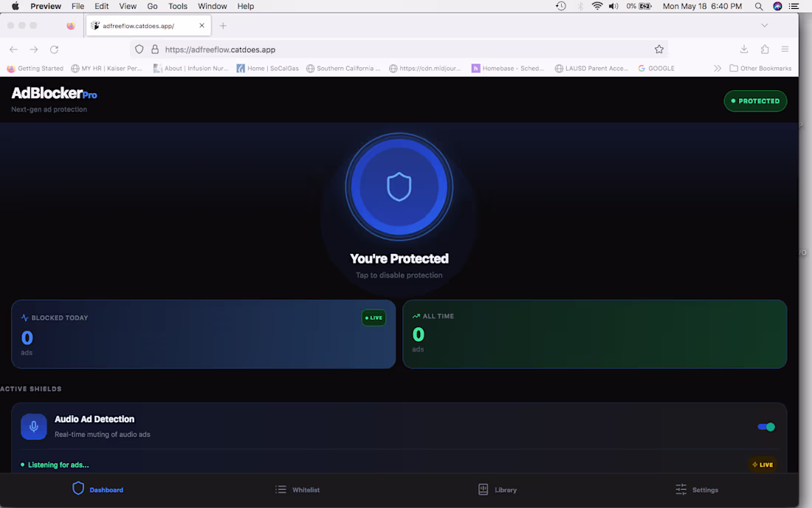Reload the page with the refresh icon
The width and height of the screenshot is (812, 508).
[54, 49]
